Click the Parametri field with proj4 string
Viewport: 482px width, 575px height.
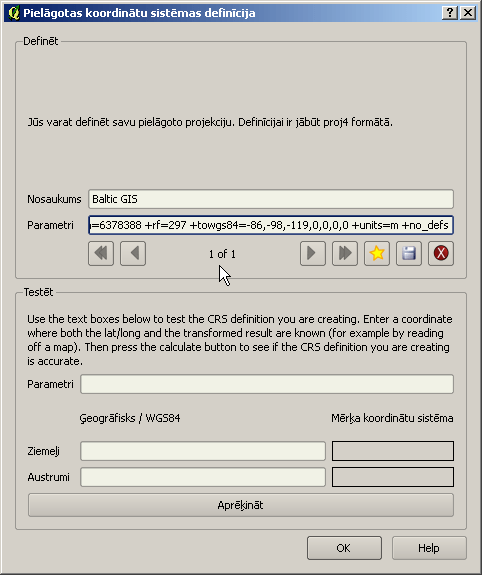click(x=271, y=225)
